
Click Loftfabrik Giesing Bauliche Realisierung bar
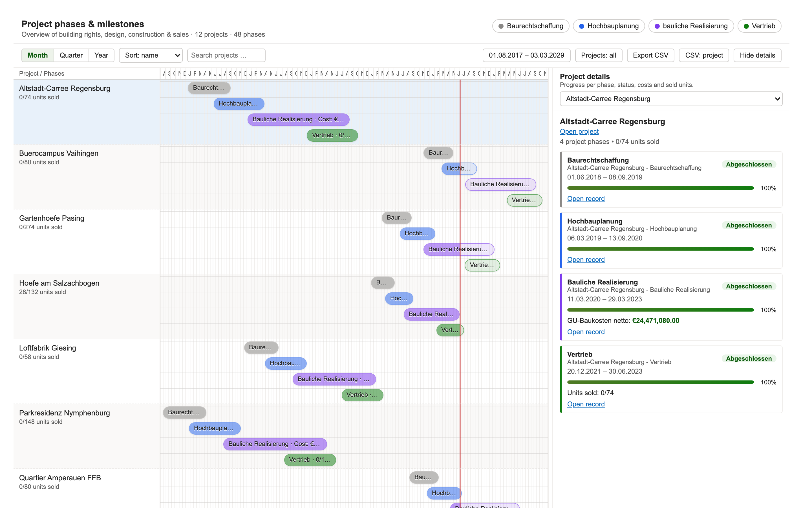(334, 379)
